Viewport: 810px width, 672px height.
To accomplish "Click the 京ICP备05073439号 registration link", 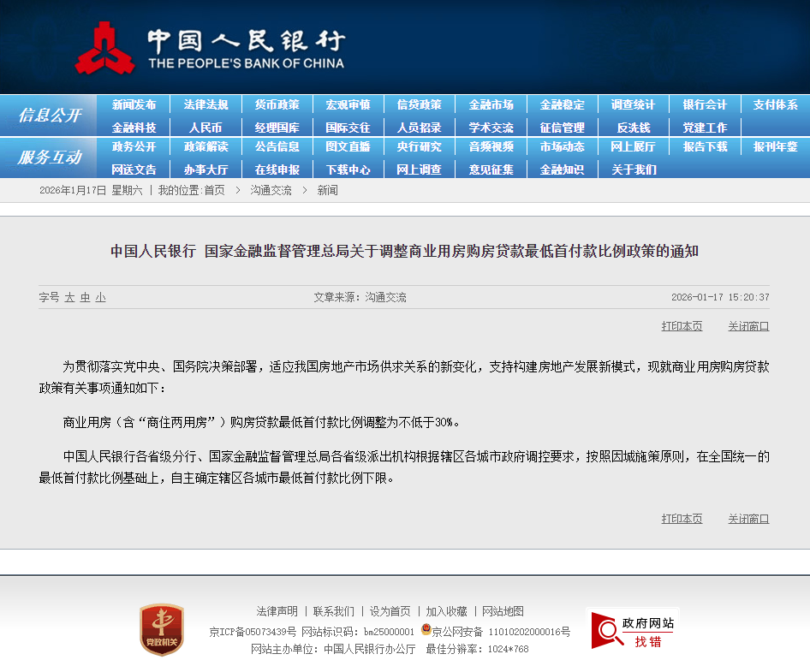I will pyautogui.click(x=253, y=632).
